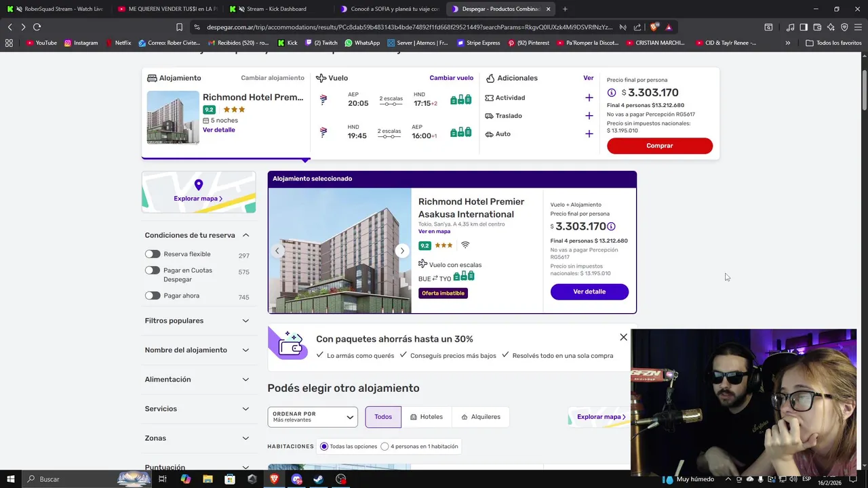868x488 pixels.
Task: Select the Alquileres filter tab
Action: click(481, 417)
